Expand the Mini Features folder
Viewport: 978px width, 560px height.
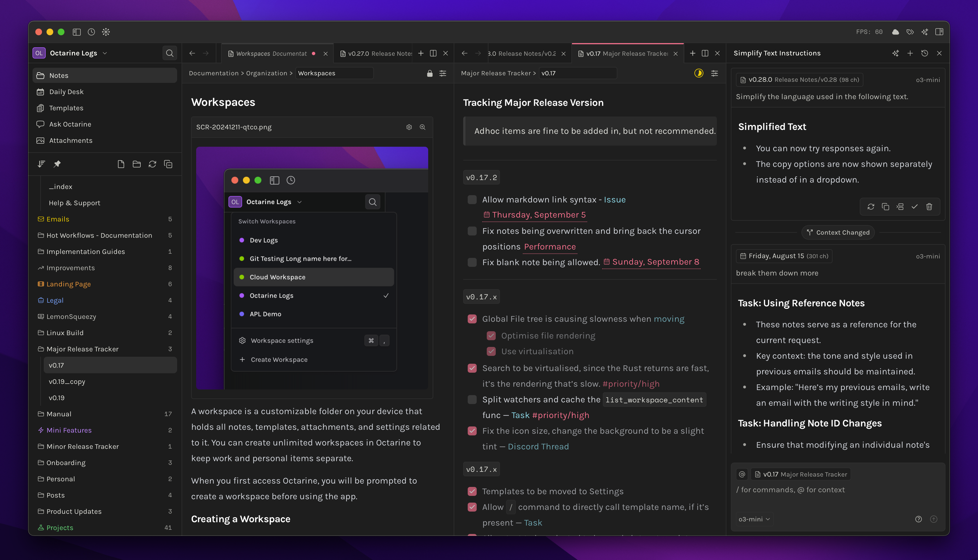105,430
